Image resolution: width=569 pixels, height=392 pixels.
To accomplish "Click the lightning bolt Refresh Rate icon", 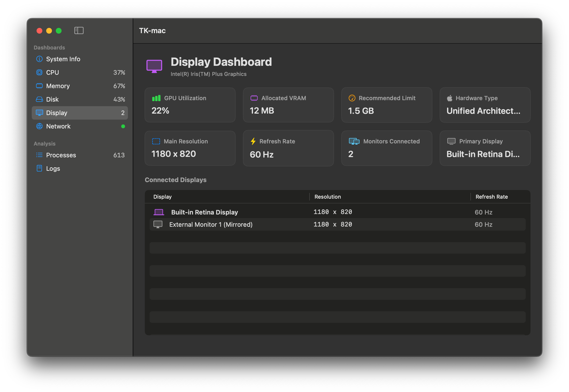I will pyautogui.click(x=253, y=141).
